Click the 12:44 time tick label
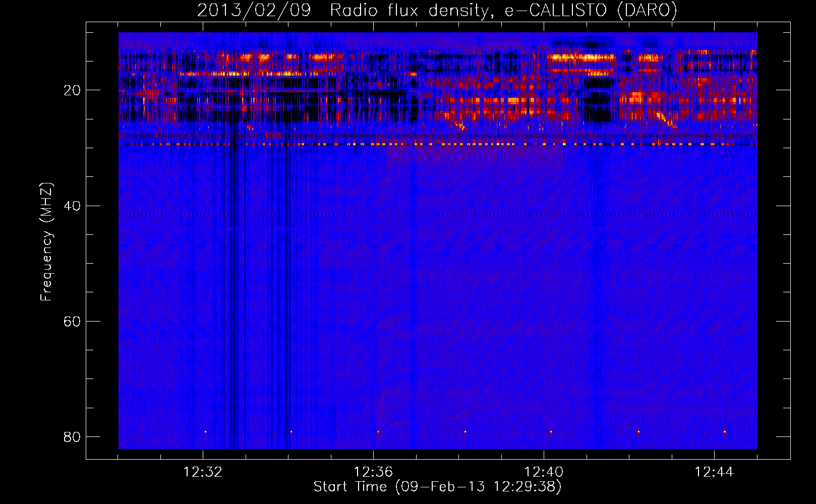The height and width of the screenshot is (504, 816). pos(714,472)
